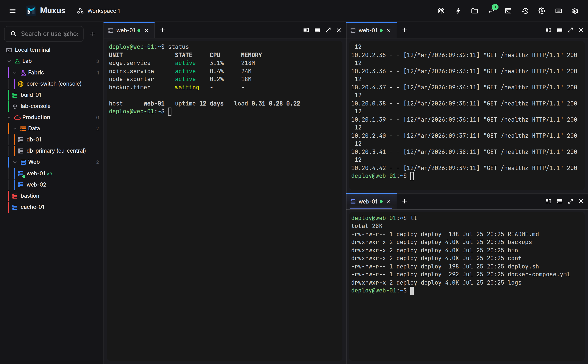Collapse the Web subgroup chevron

(x=15, y=162)
